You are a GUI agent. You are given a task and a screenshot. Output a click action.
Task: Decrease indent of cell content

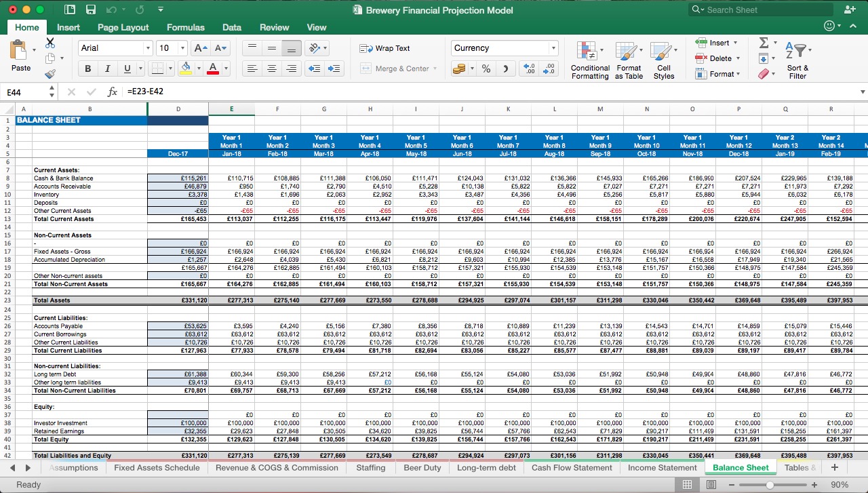pos(314,68)
